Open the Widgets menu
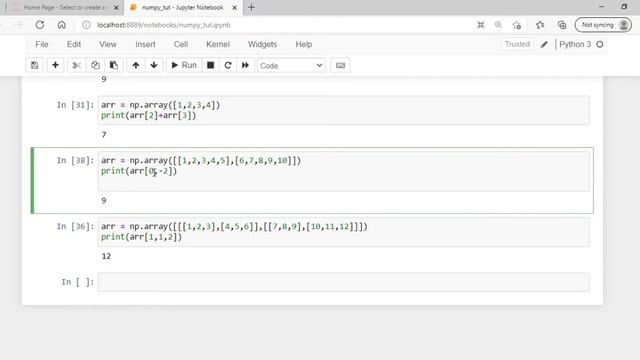The image size is (640, 360). [x=262, y=44]
